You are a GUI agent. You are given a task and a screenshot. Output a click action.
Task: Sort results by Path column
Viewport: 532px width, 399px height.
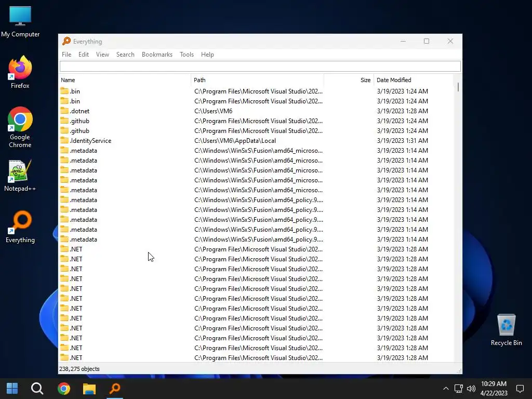[x=258, y=80]
